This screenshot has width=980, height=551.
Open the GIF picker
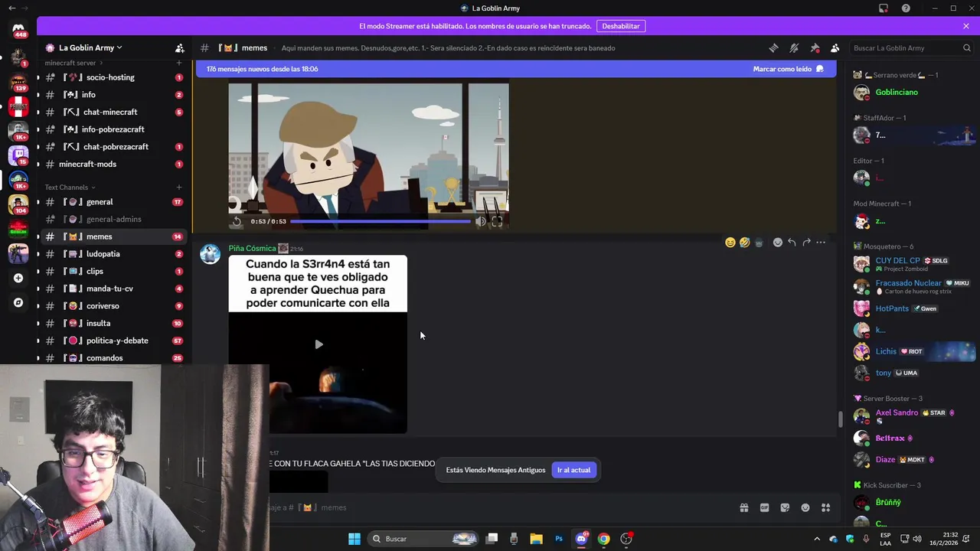764,507
